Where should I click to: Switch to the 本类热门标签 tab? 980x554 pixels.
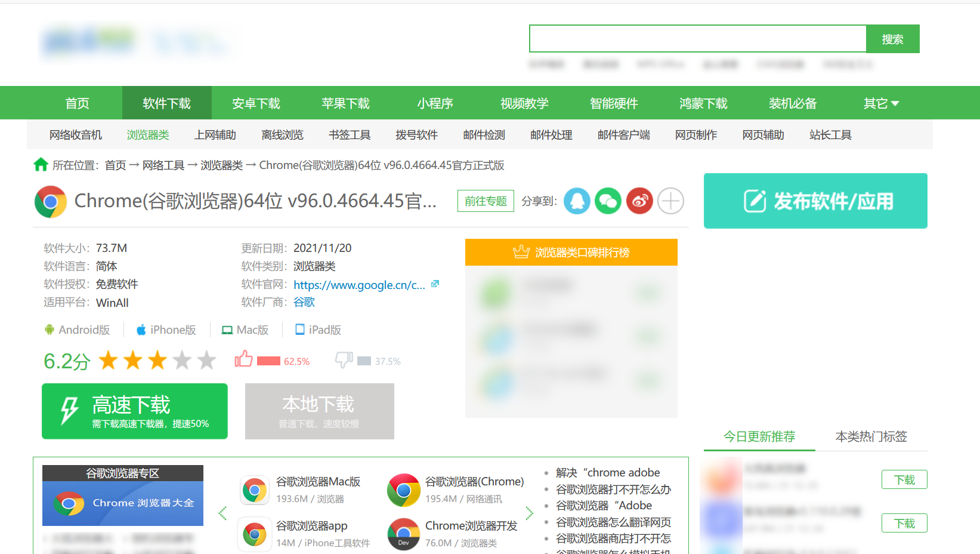871,436
